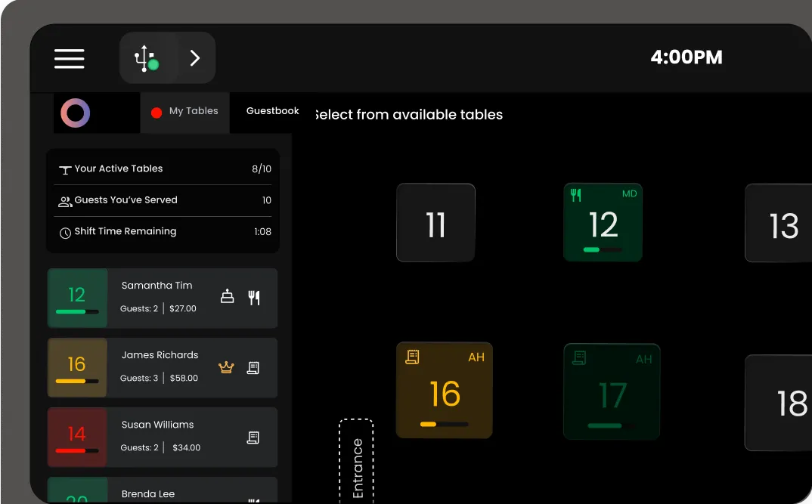This screenshot has width=812, height=504.
Task: Click the receipt icon on map table 17
Action: pos(579,357)
